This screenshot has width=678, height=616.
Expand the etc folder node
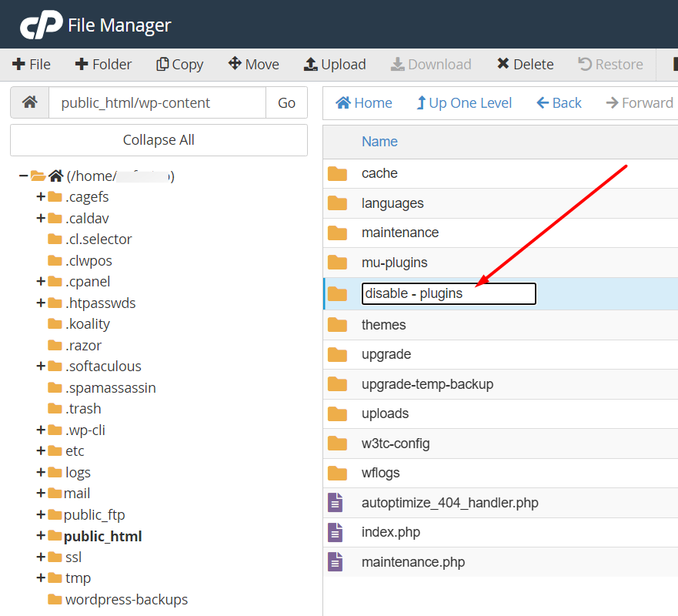pos(41,450)
